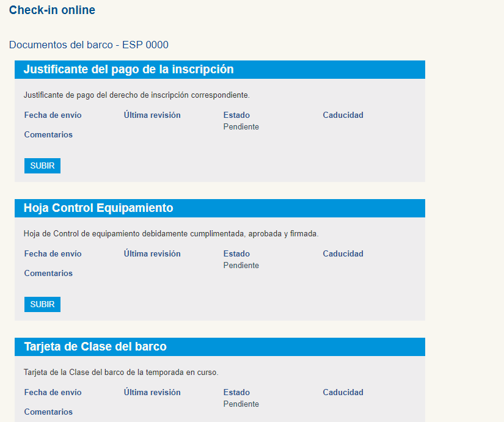Click SUBIR under Justificante del pago
The image size is (504, 422).
tap(42, 166)
